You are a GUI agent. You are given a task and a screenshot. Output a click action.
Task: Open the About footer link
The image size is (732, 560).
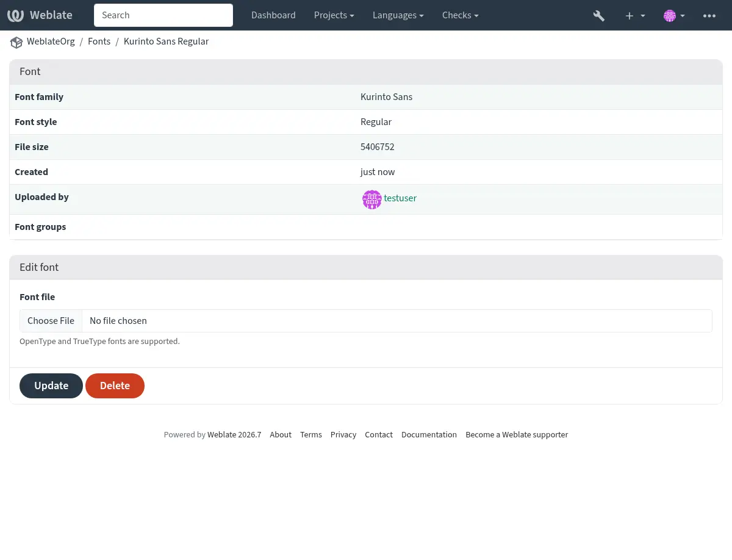tap(281, 435)
